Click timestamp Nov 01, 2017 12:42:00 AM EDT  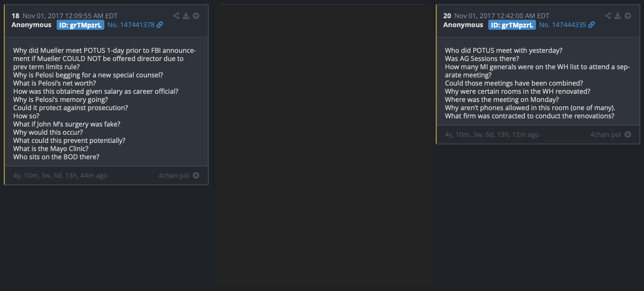502,16
